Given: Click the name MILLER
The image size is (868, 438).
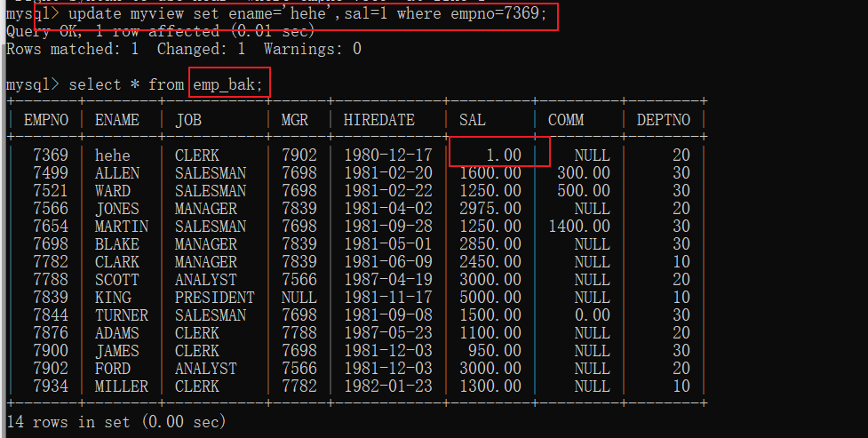Looking at the screenshot, I should point(121,386).
